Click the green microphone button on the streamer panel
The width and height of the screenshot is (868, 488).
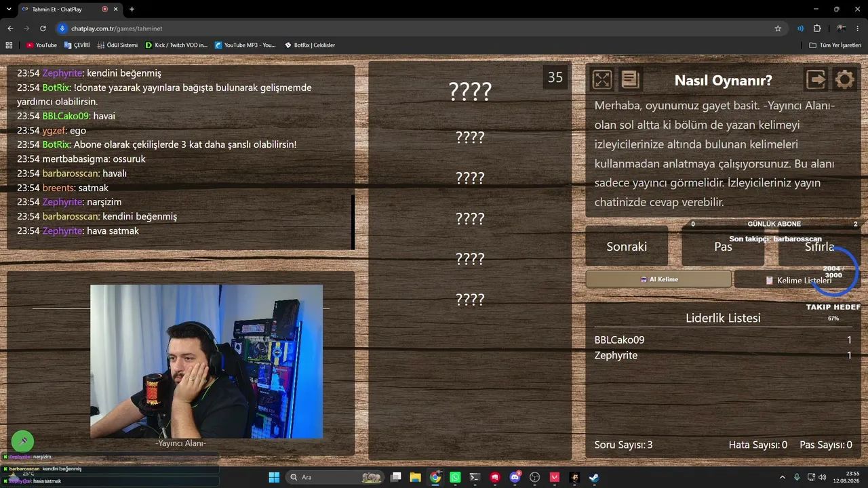coord(22,442)
